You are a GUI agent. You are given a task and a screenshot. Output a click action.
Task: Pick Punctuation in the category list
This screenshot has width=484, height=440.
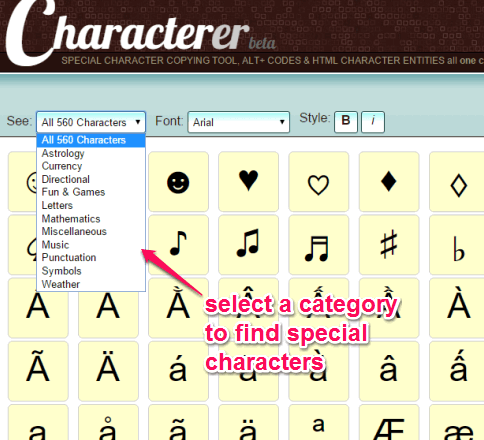pyautogui.click(x=91, y=258)
